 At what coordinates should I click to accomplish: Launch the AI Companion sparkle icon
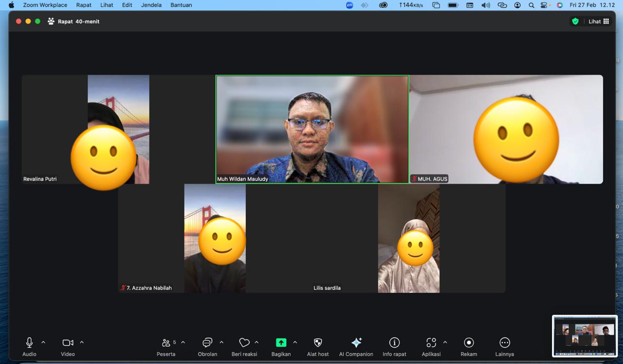coord(356,343)
